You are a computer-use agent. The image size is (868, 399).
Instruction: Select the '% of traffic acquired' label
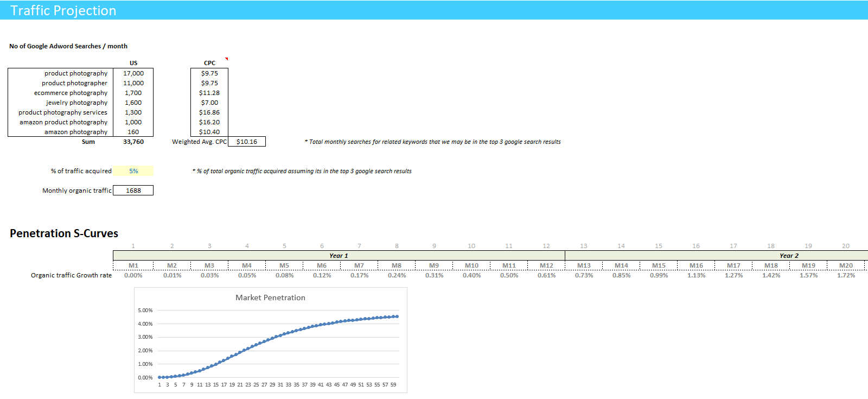pos(81,171)
